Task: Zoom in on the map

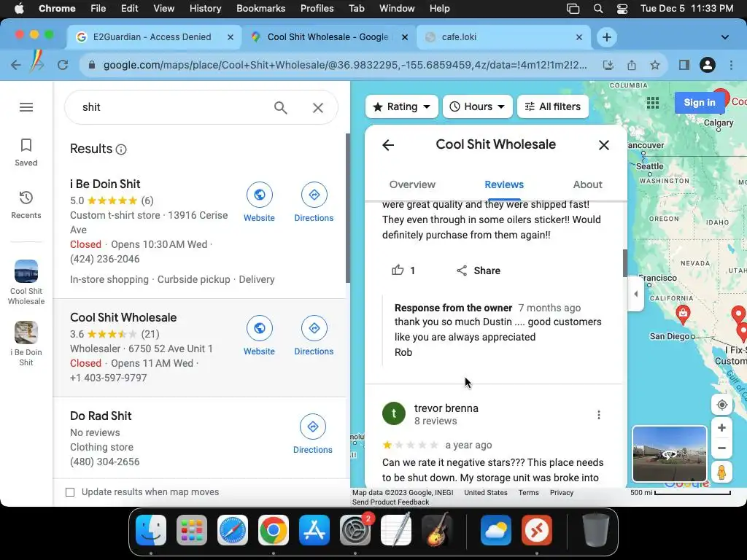Action: (x=721, y=427)
